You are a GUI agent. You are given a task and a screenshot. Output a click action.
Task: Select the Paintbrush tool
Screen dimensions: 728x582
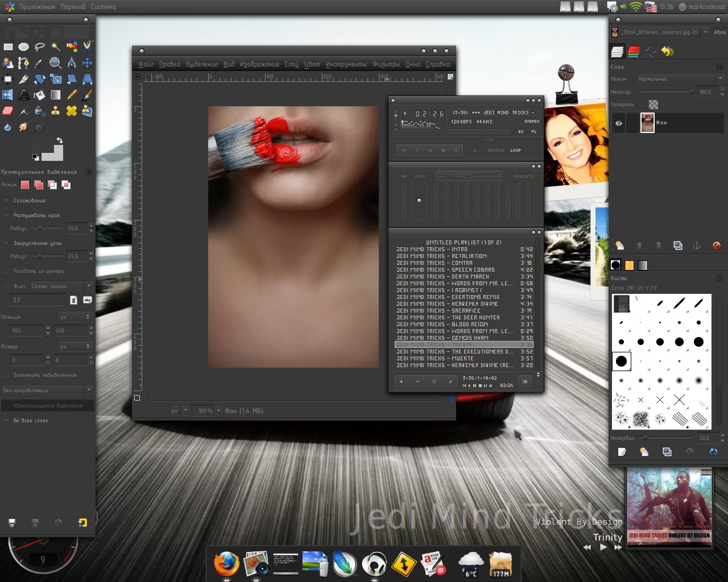coord(88,95)
